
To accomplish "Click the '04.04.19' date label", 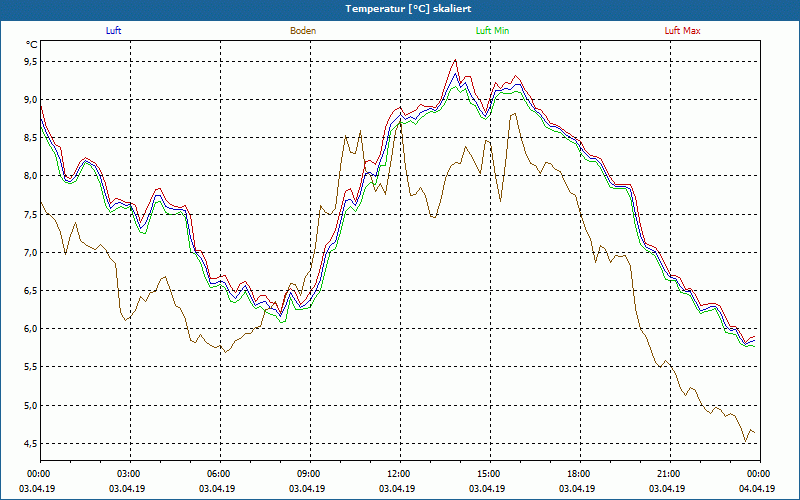I will [757, 489].
